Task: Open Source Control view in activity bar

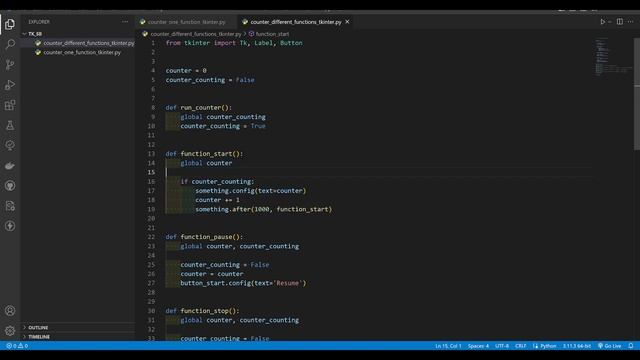Action: pyautogui.click(x=10, y=64)
